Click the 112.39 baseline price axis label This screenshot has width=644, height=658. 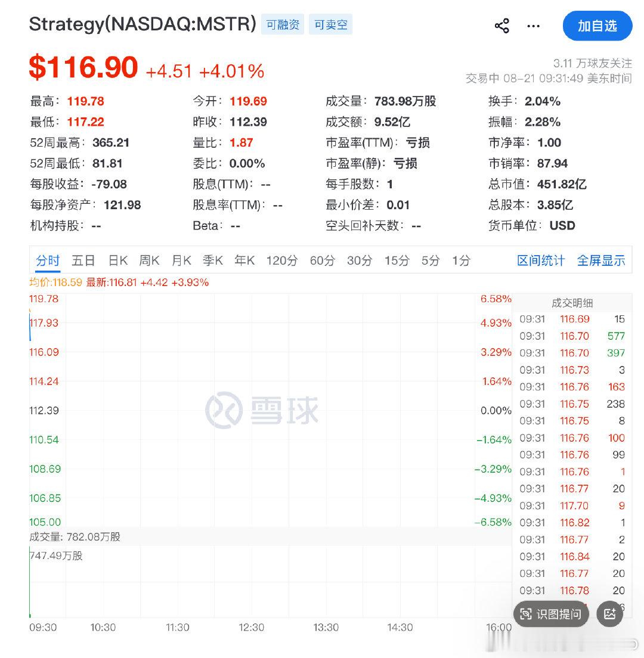click(x=44, y=411)
